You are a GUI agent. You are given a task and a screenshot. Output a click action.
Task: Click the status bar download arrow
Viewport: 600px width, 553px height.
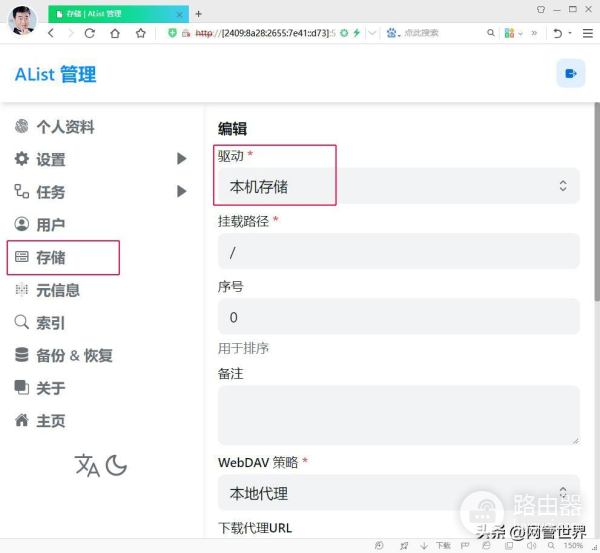tap(424, 546)
